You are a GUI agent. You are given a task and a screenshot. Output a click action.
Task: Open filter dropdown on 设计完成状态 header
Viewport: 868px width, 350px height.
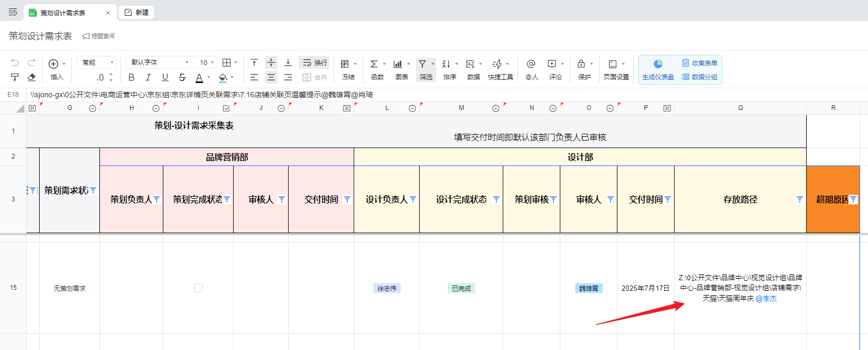point(496,199)
